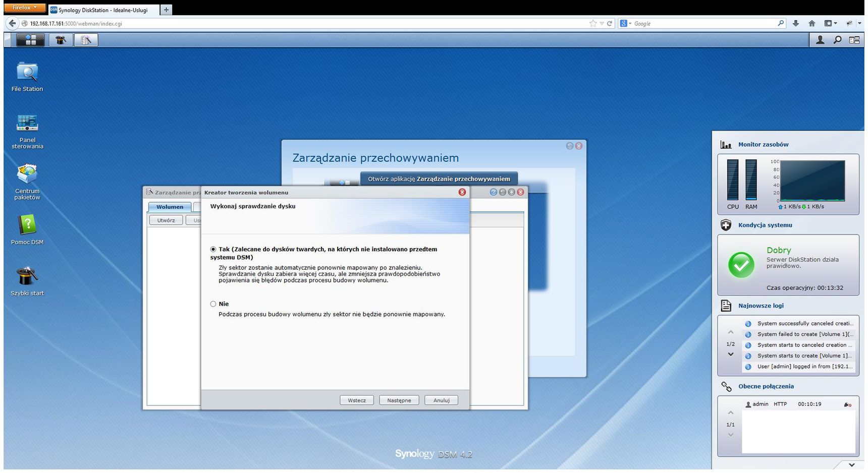Image resolution: width=868 pixels, height=473 pixels.
Task: Click the CPU usage bar
Action: [x=733, y=180]
